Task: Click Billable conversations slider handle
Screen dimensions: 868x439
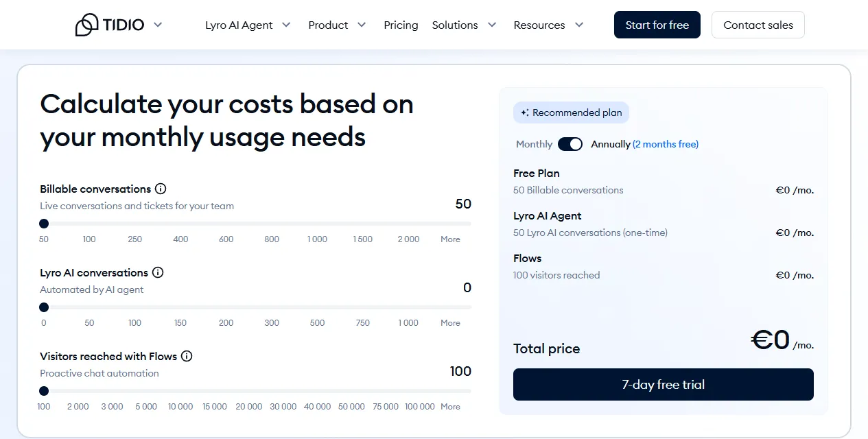Action: 44,224
